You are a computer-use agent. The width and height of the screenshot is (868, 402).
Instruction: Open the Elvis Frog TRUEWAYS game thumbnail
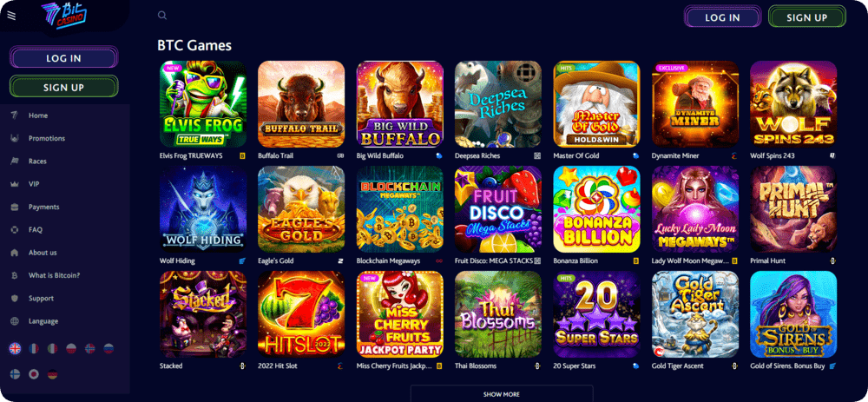pyautogui.click(x=202, y=104)
